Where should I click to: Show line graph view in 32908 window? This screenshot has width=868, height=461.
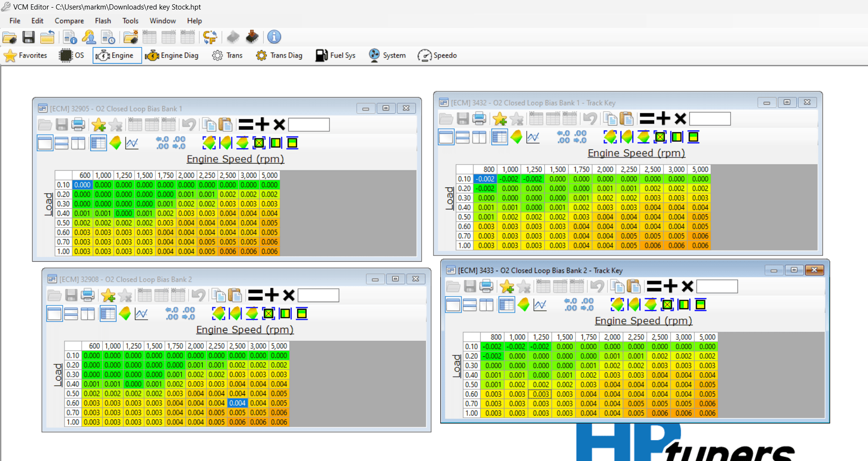coord(141,314)
